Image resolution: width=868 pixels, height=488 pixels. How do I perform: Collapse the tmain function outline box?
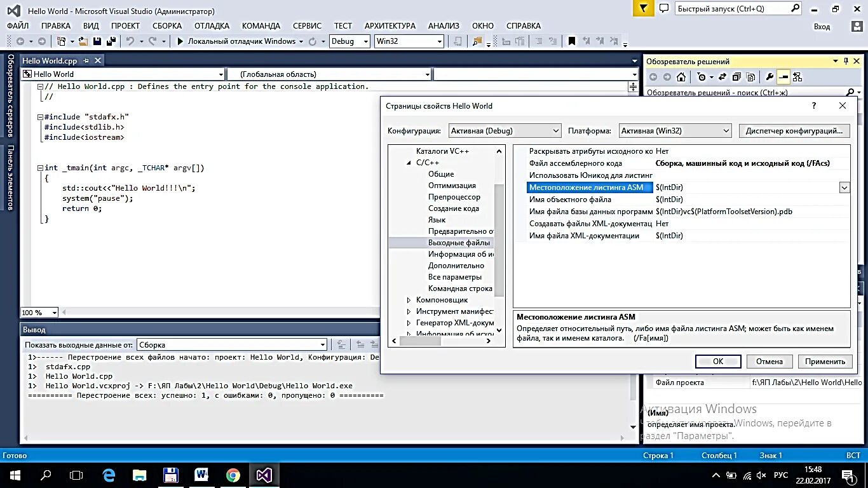[x=40, y=168]
